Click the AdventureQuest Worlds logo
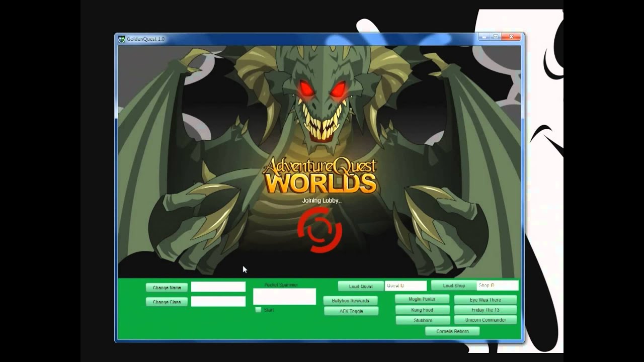The height and width of the screenshot is (362, 644). pos(320,175)
